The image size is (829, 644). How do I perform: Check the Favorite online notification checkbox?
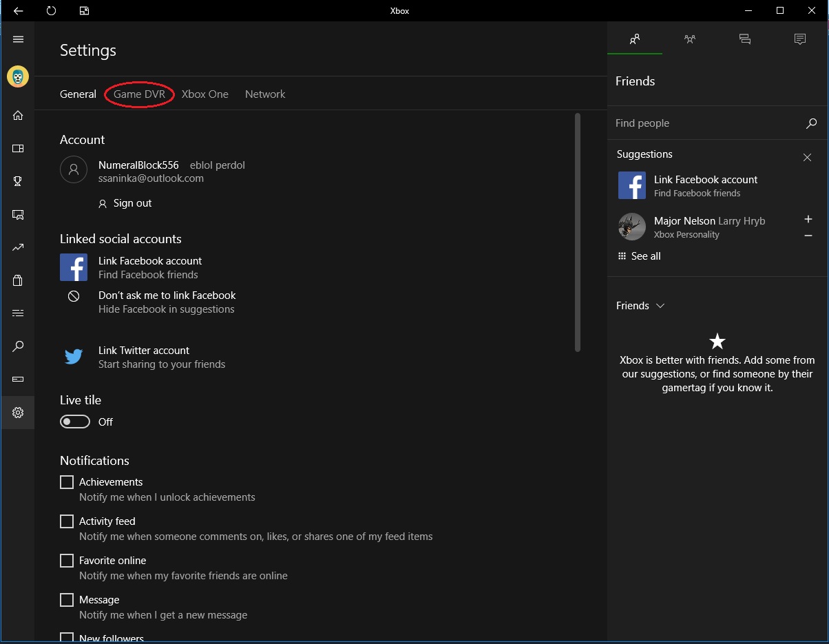tap(67, 561)
